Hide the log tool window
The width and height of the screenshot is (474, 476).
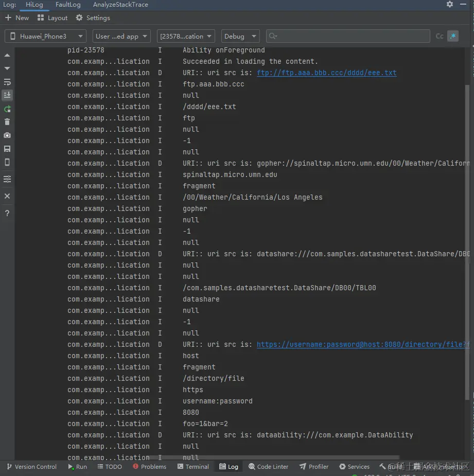(463, 4)
